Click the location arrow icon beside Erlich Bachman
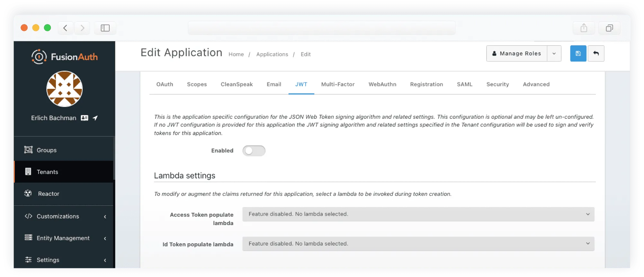The image size is (644, 277). [95, 118]
